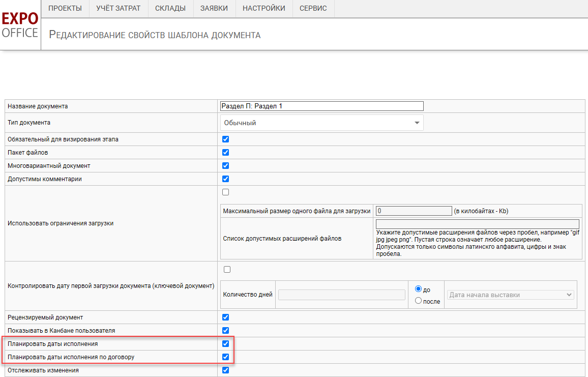Toggle the Отслеживать изменения checkbox
This screenshot has height=377, width=588.
[x=226, y=370]
